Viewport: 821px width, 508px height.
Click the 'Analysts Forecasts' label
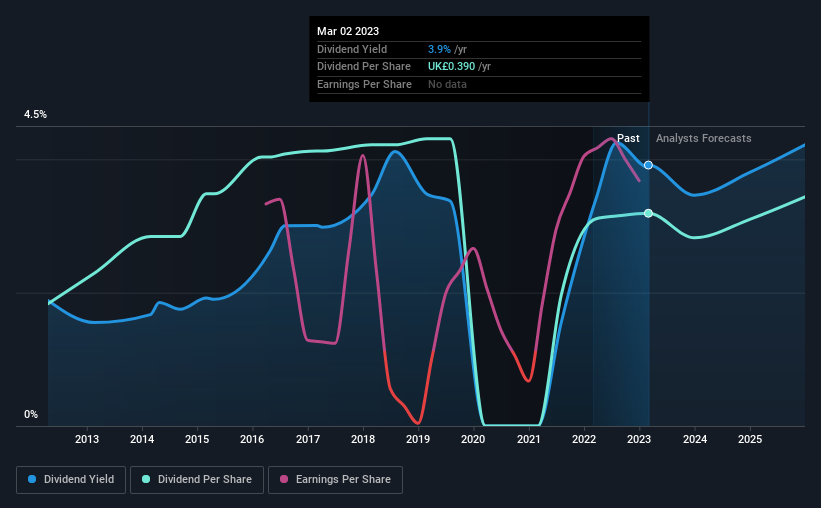pos(703,138)
